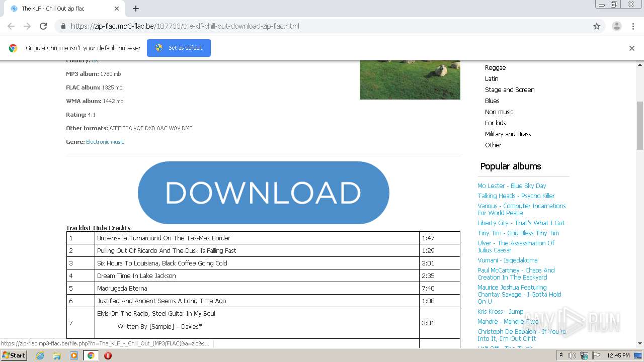Dismiss the default browser notification bar
This screenshot has height=362, width=644.
632,48
